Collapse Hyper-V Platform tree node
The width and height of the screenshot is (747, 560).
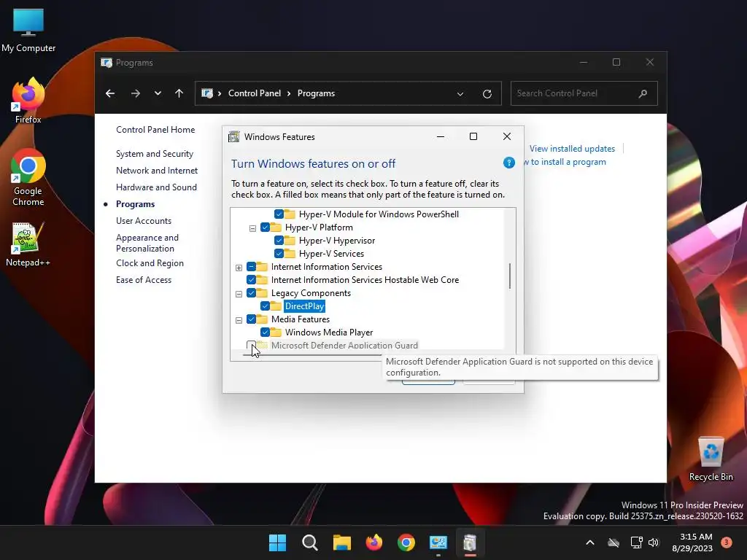(x=252, y=228)
